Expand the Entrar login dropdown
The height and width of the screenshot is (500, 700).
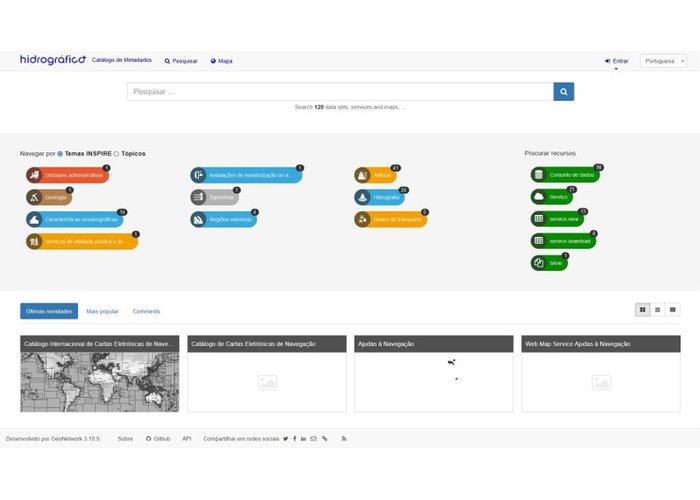tap(617, 61)
